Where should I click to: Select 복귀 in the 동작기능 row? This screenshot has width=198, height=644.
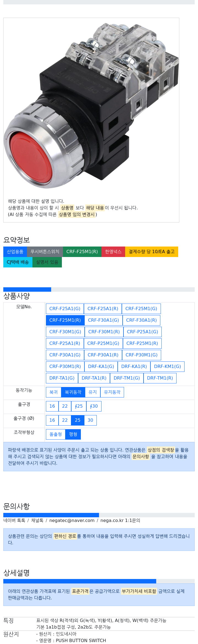(x=54, y=392)
